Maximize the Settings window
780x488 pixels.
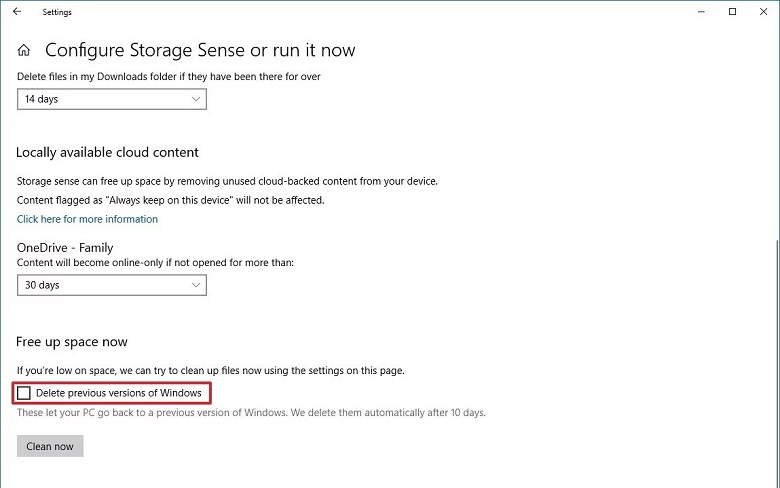[733, 12]
